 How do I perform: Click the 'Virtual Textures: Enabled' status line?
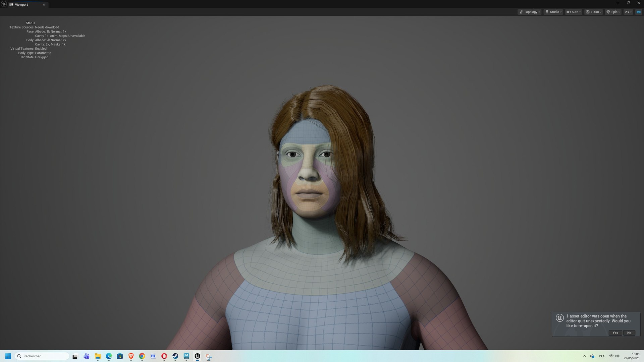click(28, 49)
